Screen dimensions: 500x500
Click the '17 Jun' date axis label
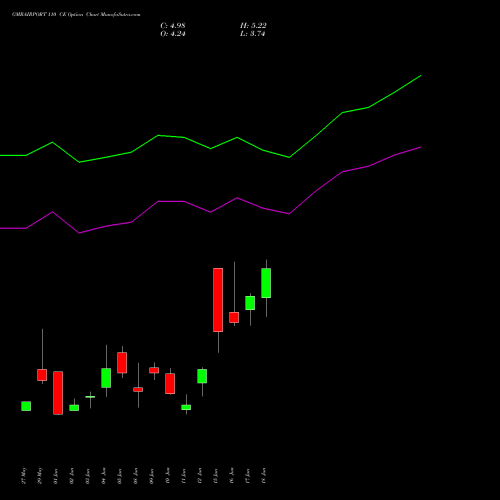[x=248, y=476]
